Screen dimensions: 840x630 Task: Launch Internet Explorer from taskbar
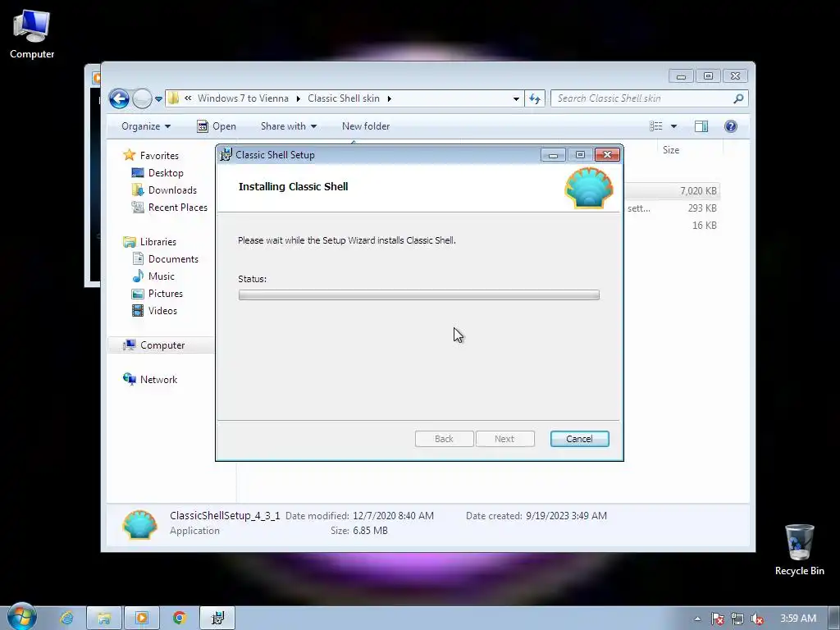pyautogui.click(x=66, y=619)
